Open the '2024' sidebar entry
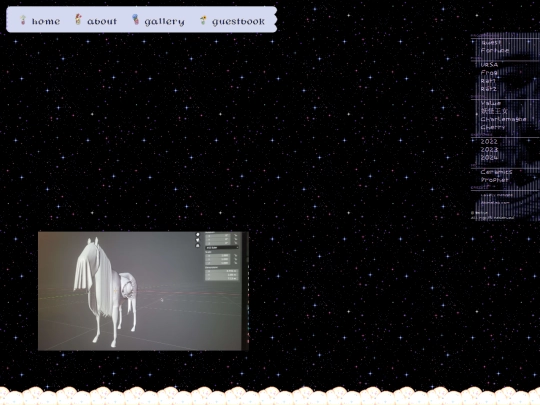 [x=489, y=157]
